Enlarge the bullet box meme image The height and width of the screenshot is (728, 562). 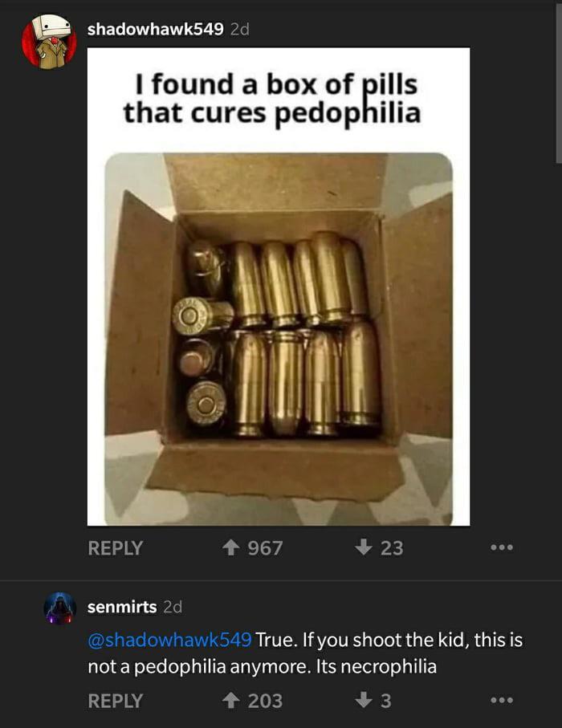279,287
